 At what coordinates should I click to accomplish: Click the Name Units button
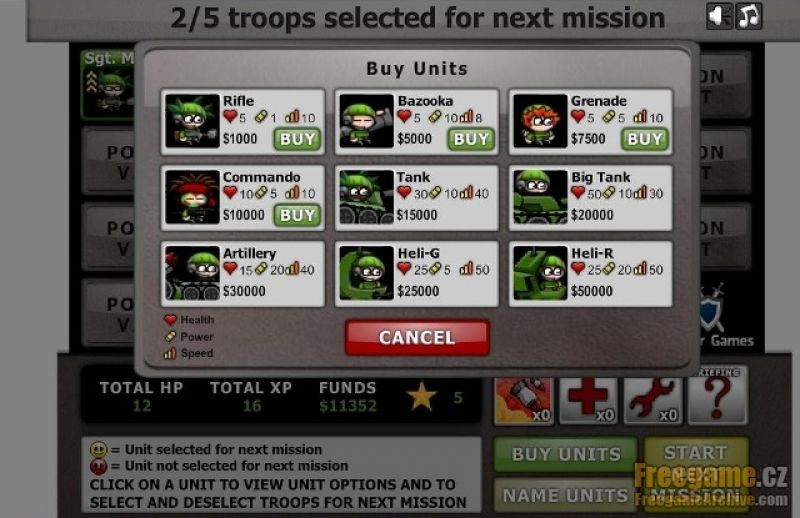[x=566, y=495]
